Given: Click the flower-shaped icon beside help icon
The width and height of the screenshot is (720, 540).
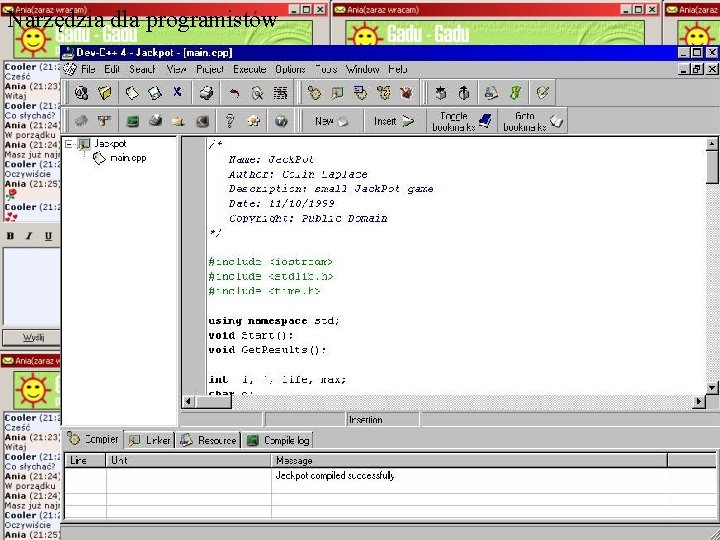Looking at the screenshot, I should pyautogui.click(x=253, y=121).
